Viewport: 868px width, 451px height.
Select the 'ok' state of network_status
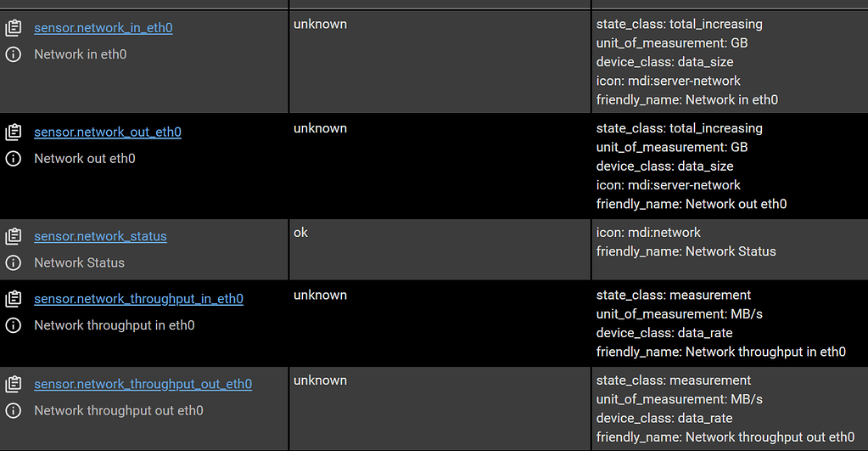(x=300, y=233)
